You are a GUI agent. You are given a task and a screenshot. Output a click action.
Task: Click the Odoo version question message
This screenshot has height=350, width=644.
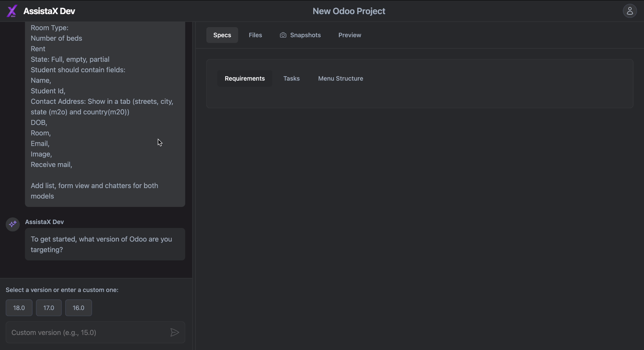105,245
